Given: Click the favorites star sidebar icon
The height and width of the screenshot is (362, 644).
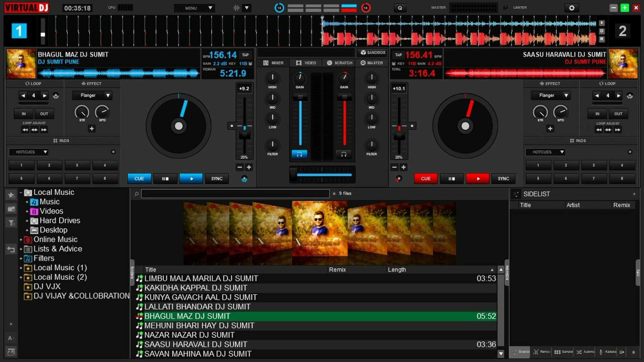Looking at the screenshot, I should [x=11, y=195].
